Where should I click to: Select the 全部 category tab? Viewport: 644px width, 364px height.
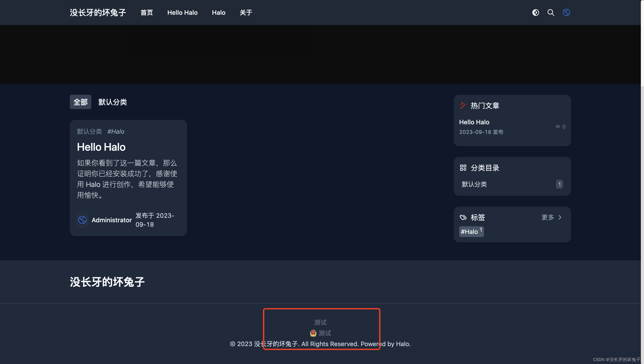point(80,102)
